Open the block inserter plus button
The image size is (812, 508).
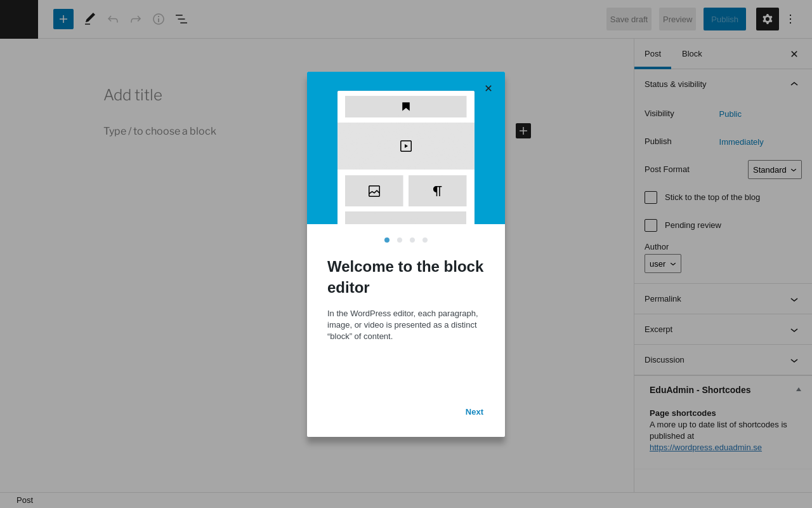[63, 19]
